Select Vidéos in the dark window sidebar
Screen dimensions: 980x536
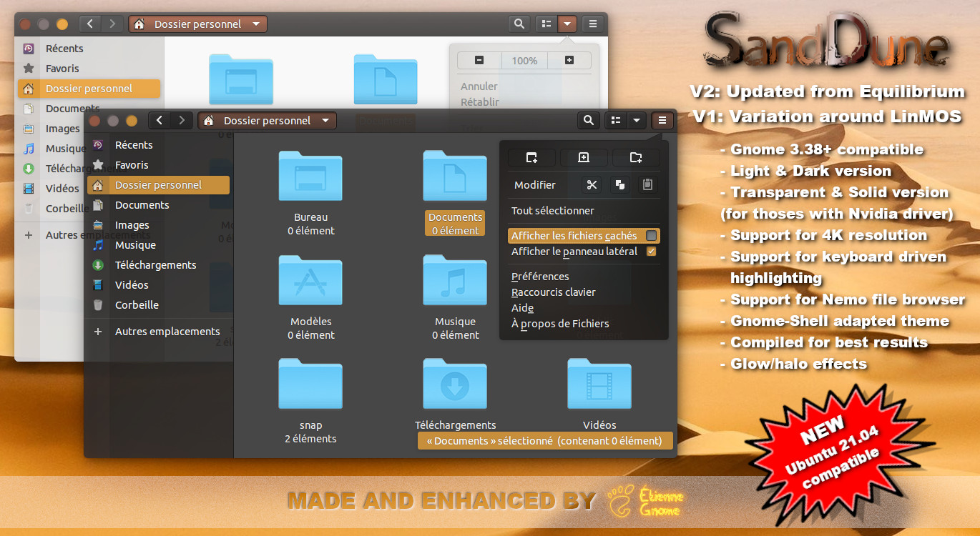(158, 285)
